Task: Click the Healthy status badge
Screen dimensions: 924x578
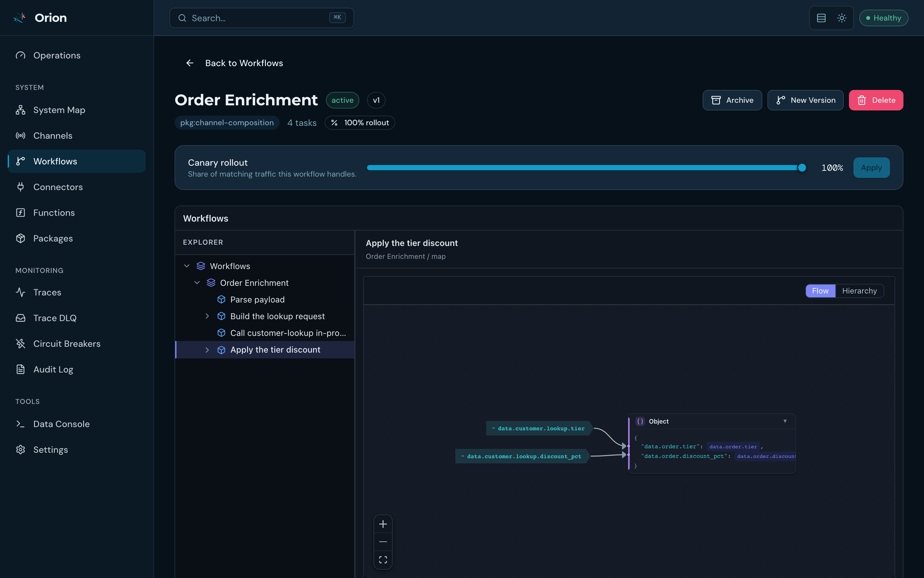Action: 883,18
